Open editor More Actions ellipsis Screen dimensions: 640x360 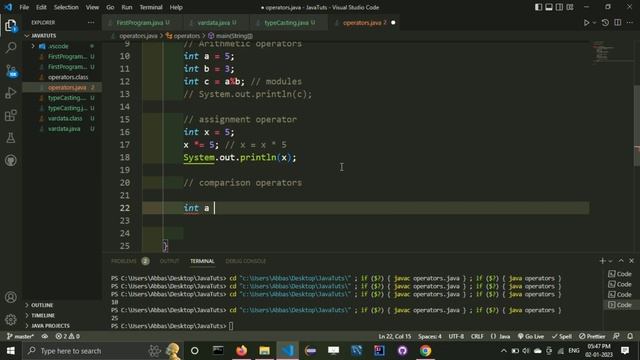(x=630, y=23)
